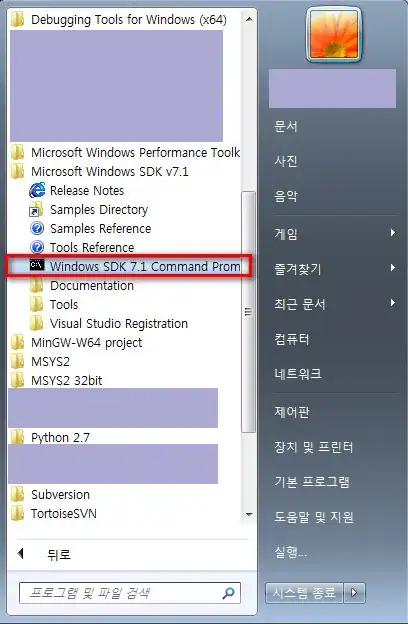Expand the Documentation folder

pos(92,285)
